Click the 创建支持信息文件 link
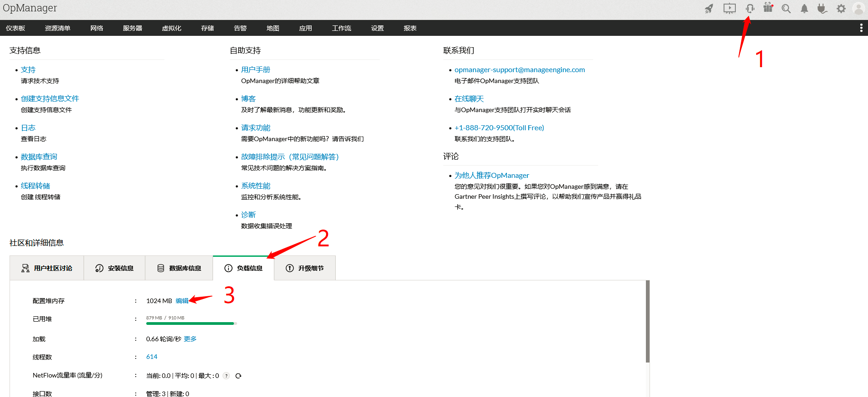The height and width of the screenshot is (397, 868). pos(50,99)
